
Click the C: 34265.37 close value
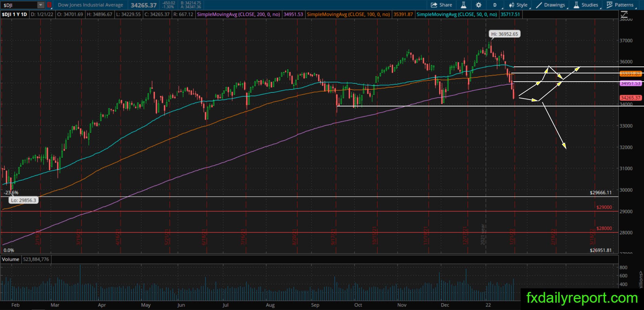coord(157,14)
